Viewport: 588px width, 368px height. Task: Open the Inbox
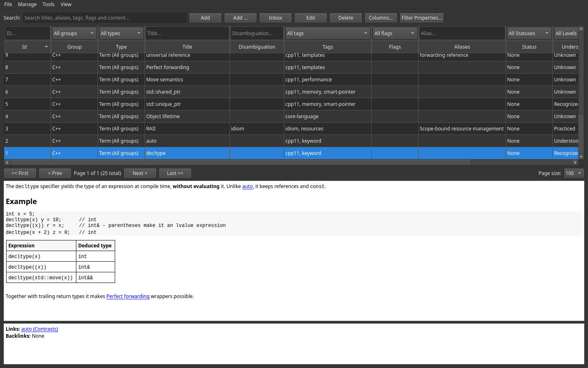tap(276, 18)
